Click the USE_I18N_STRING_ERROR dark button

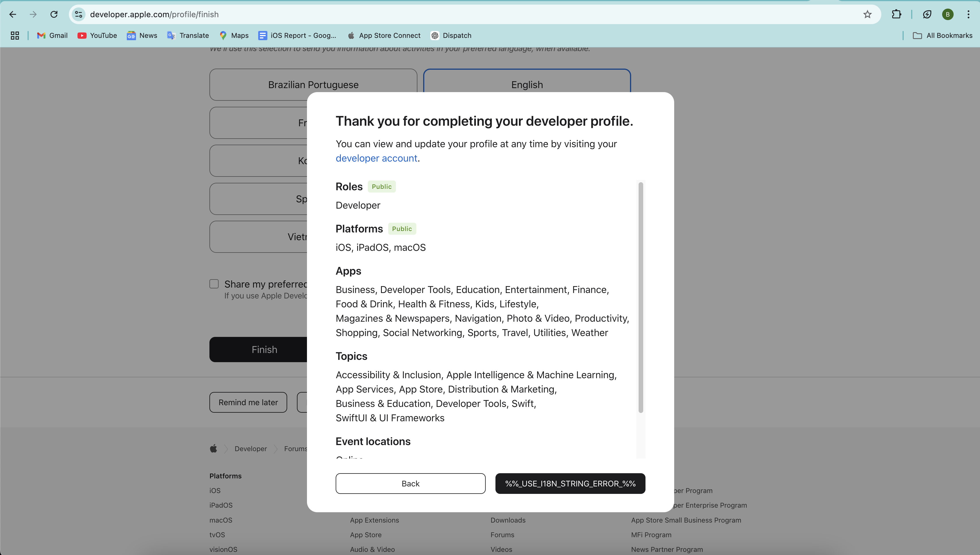point(570,483)
